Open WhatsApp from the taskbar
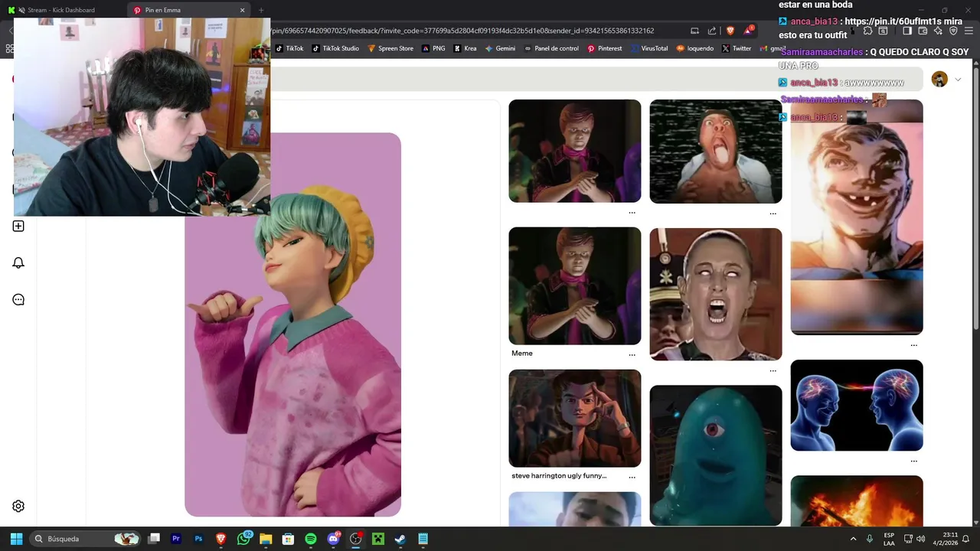The image size is (980, 551). (244, 539)
